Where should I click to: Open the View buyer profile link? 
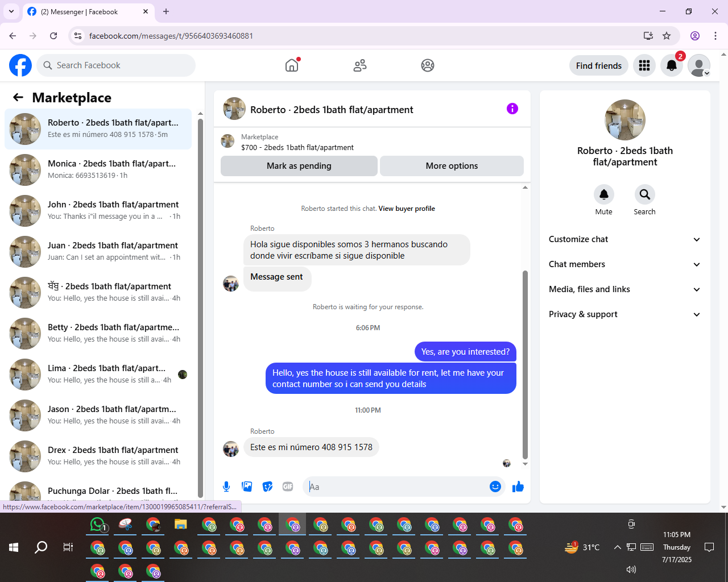point(407,209)
